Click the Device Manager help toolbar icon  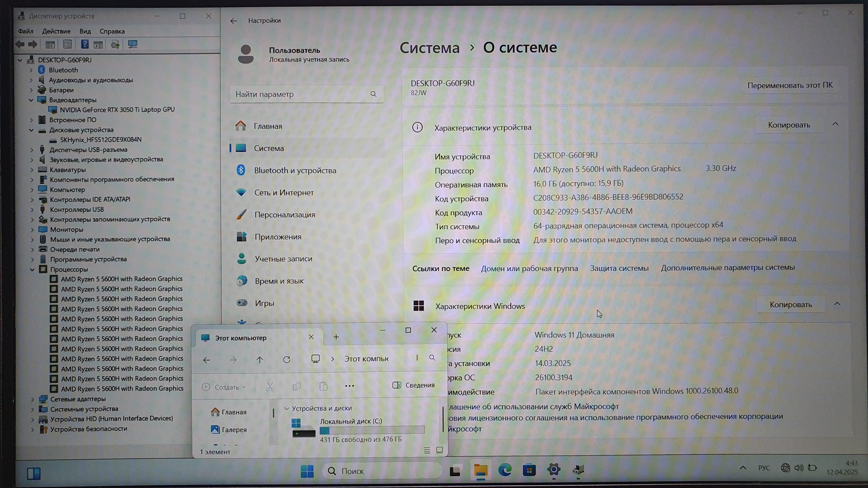84,44
